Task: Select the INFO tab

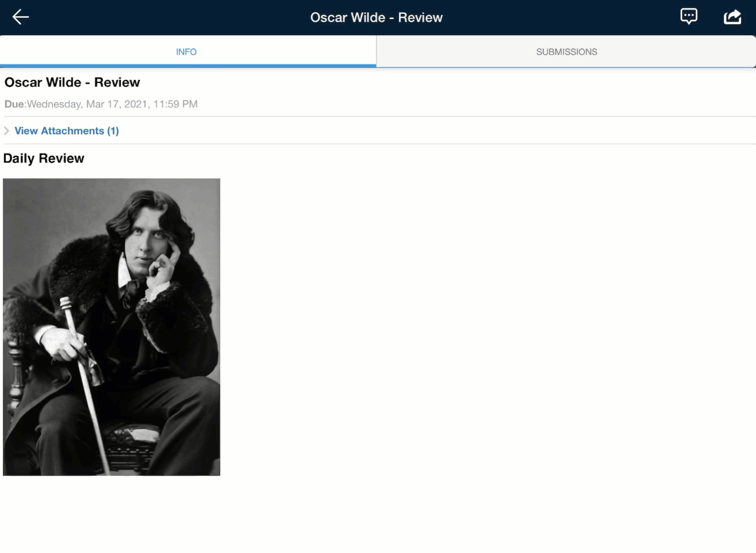Action: pos(186,52)
